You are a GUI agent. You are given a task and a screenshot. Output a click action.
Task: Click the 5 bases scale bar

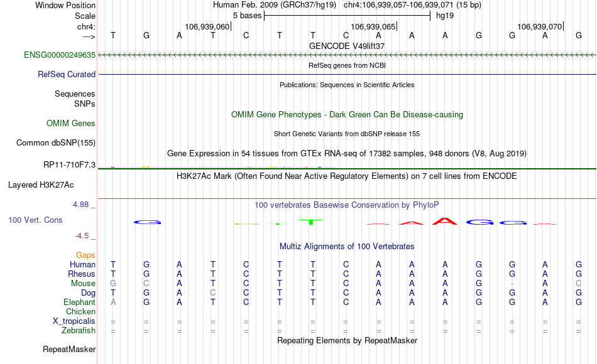point(347,16)
